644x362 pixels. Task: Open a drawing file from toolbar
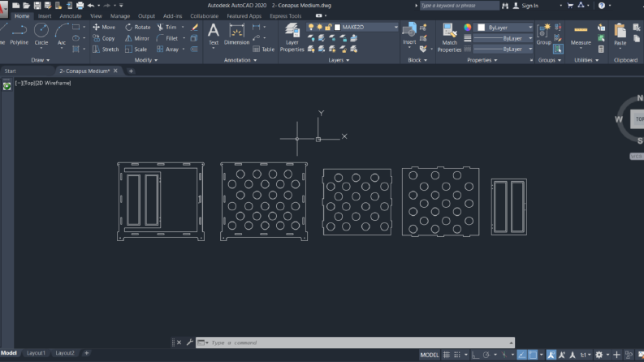click(26, 6)
